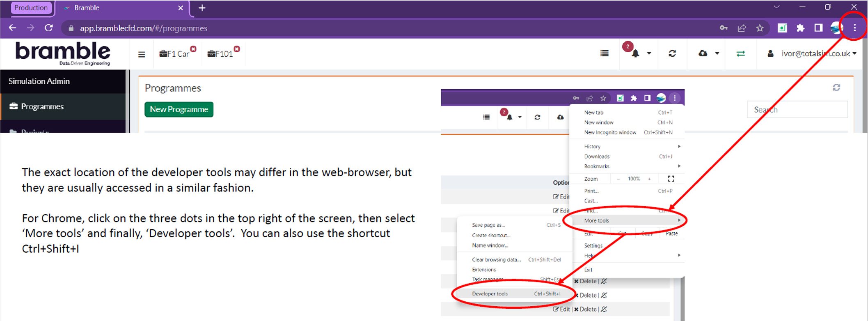The image size is (868, 321).
Task: Click the user silhouette icon beside the email
Action: coord(771,53)
